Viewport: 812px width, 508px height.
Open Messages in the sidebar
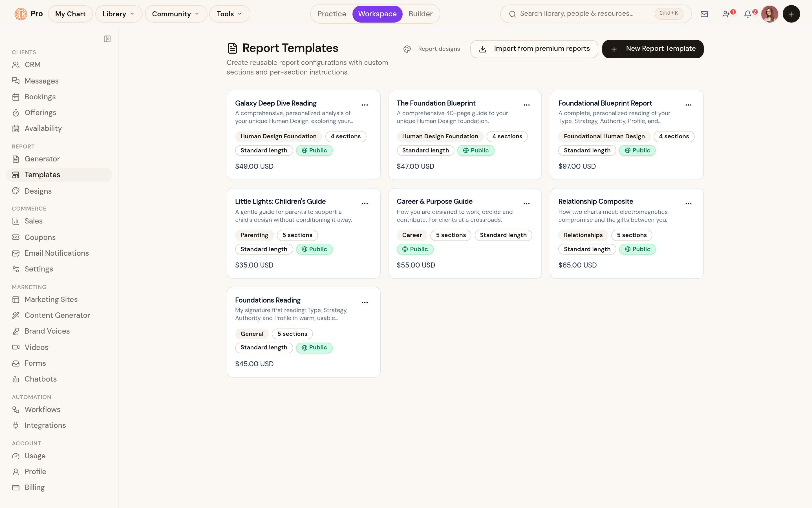click(59, 81)
